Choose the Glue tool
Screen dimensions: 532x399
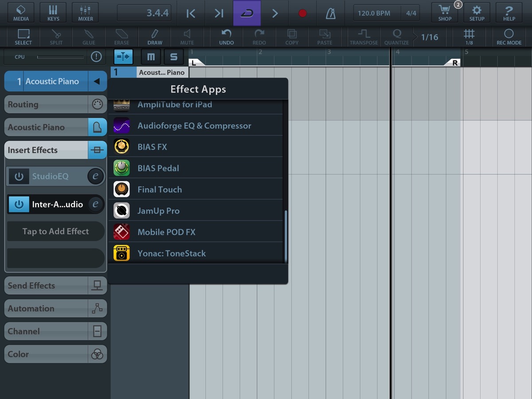coord(89,37)
